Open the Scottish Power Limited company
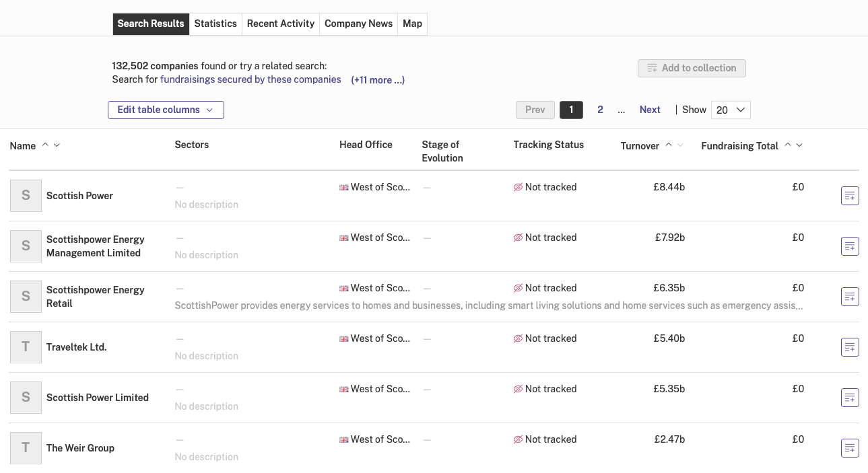 (98, 398)
